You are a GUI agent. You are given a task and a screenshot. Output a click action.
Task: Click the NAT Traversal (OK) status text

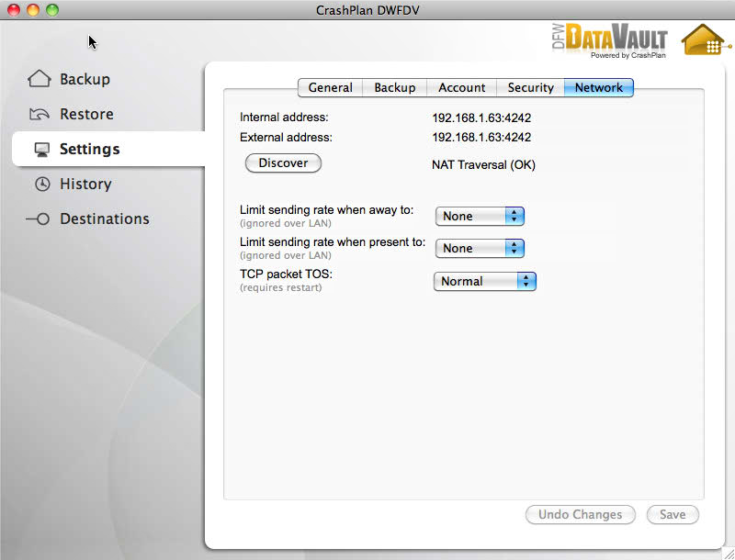tap(483, 165)
